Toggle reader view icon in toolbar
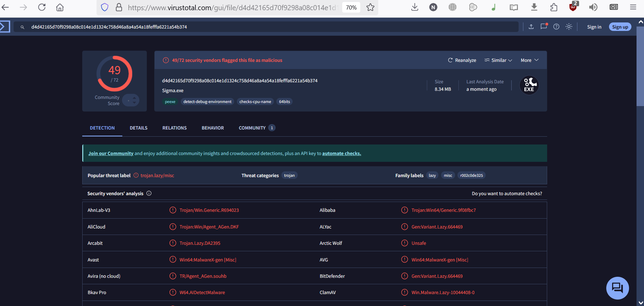 pos(514,7)
